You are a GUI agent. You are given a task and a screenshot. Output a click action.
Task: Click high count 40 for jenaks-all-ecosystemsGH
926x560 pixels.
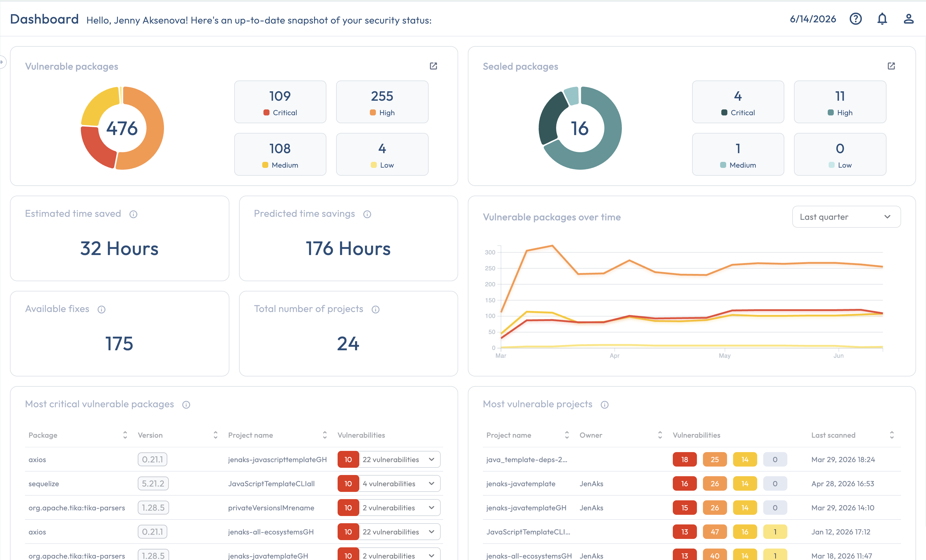click(x=714, y=555)
